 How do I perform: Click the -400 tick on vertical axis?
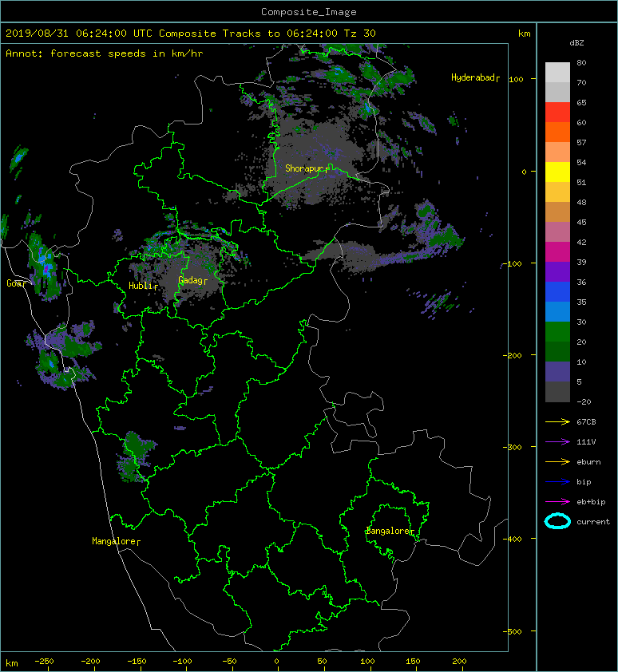click(512, 539)
